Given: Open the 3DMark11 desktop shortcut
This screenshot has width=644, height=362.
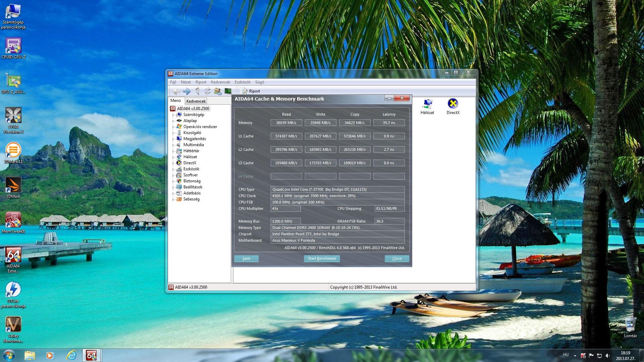Looking at the screenshot, I should [13, 153].
